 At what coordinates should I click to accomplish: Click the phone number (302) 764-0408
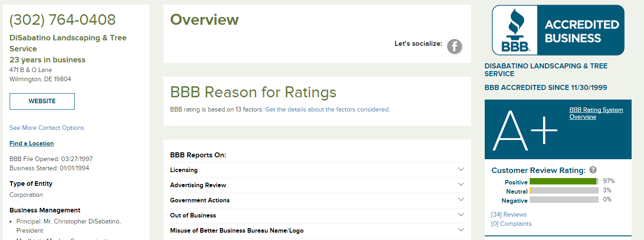[x=63, y=19]
